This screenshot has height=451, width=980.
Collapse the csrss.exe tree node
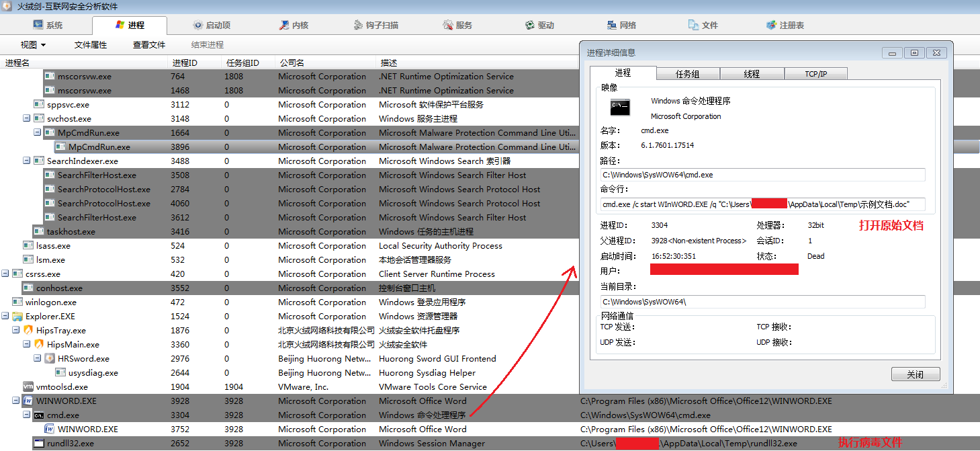[5, 274]
